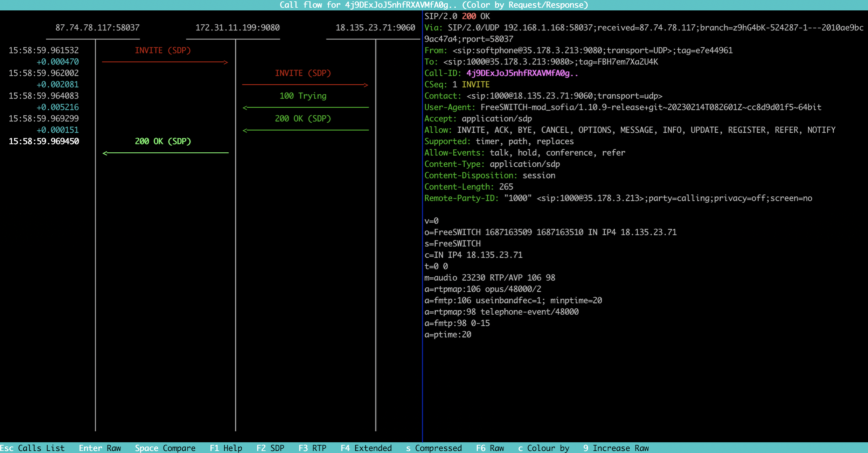Toggle F3 RTP display
This screenshot has height=453, width=868.
point(312,448)
